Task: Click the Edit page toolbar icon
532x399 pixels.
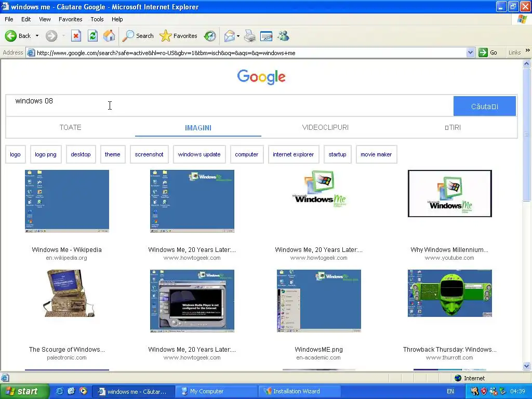Action: point(267,36)
